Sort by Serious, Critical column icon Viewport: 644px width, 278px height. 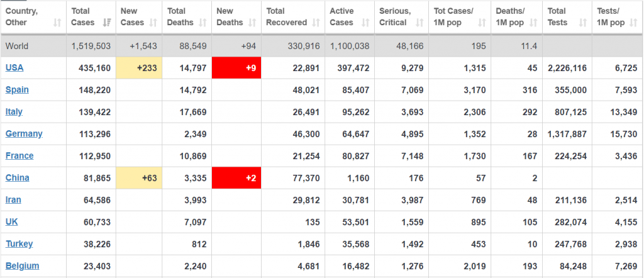tap(419, 23)
